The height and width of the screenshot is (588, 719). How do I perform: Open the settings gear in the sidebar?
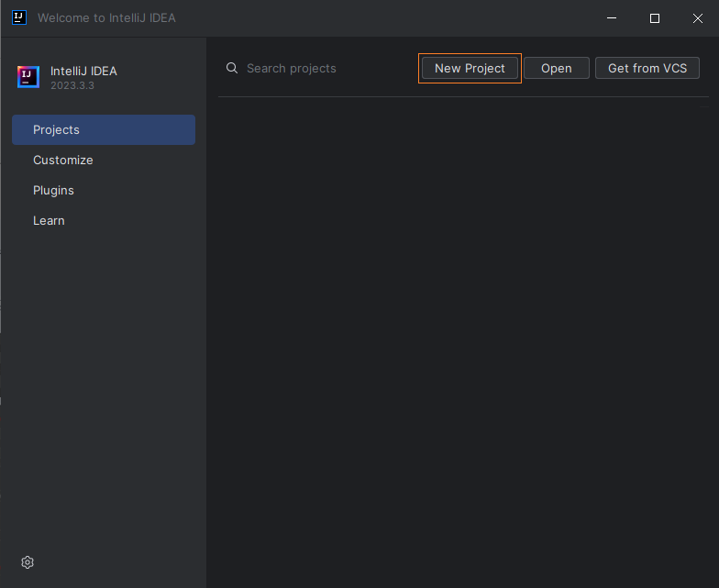click(28, 562)
